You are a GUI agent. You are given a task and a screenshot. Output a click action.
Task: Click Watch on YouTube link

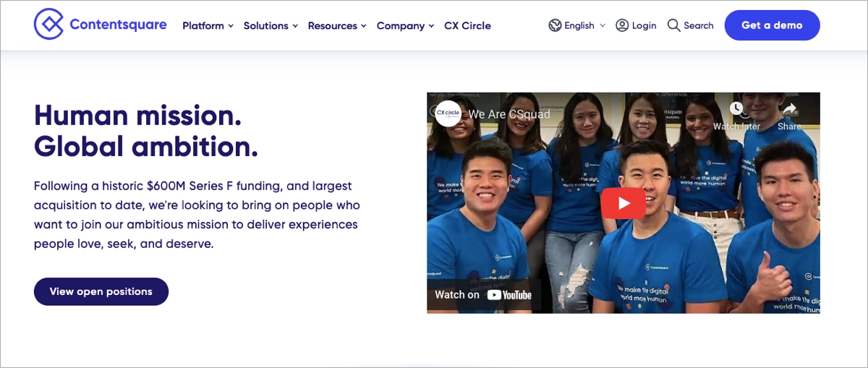[483, 294]
